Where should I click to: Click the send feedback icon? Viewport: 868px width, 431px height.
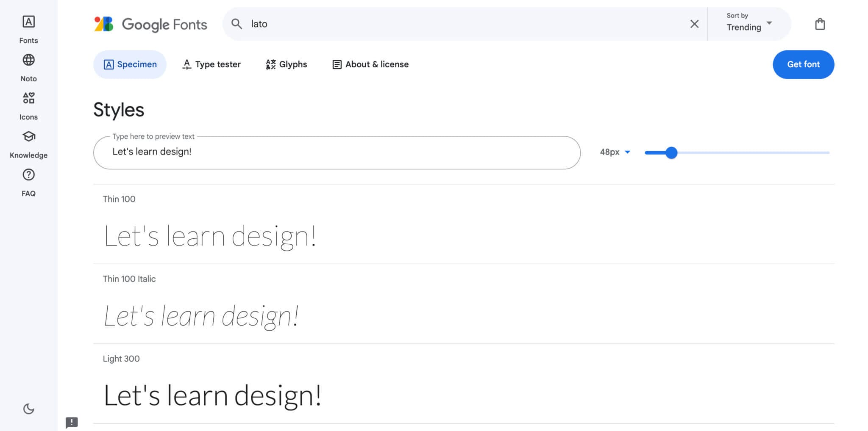(x=72, y=422)
